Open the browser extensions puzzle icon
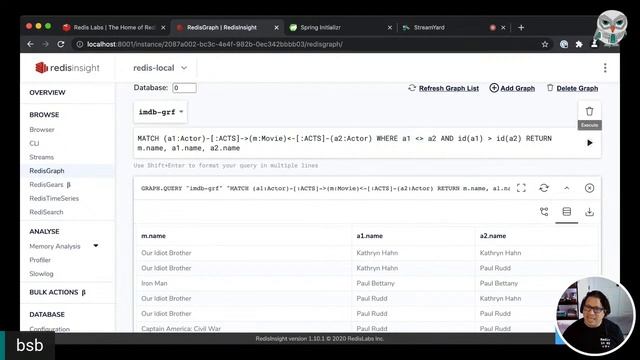 coord(579,44)
